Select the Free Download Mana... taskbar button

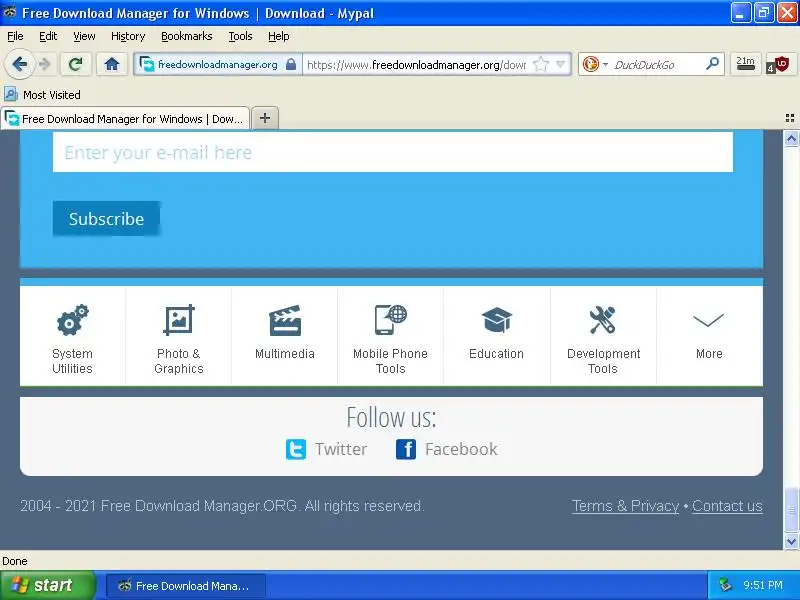point(186,586)
